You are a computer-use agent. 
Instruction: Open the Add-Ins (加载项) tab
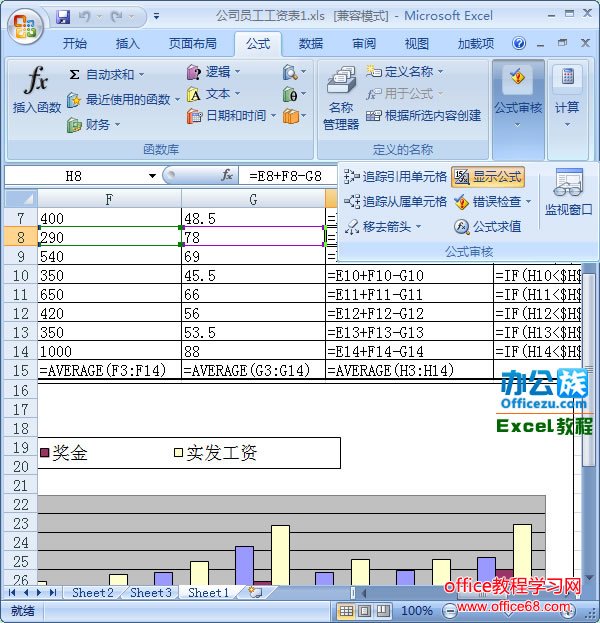(476, 43)
